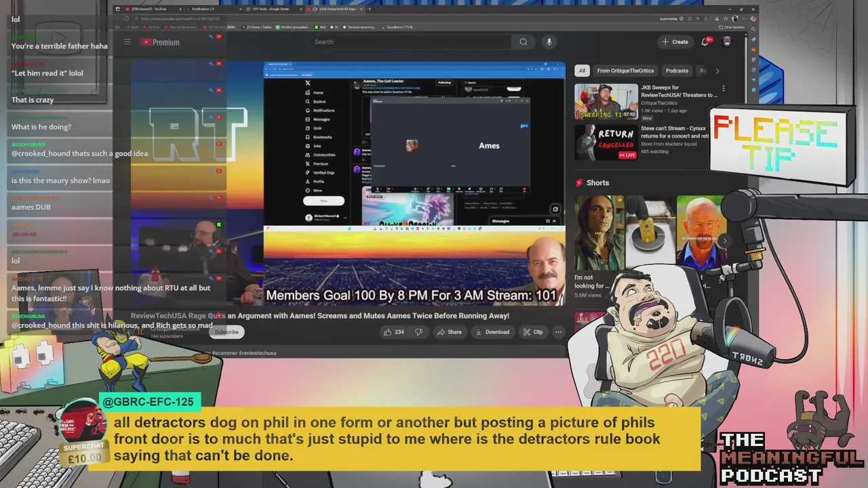
Task: Share the ReviewTechUSA video
Action: pyautogui.click(x=450, y=332)
